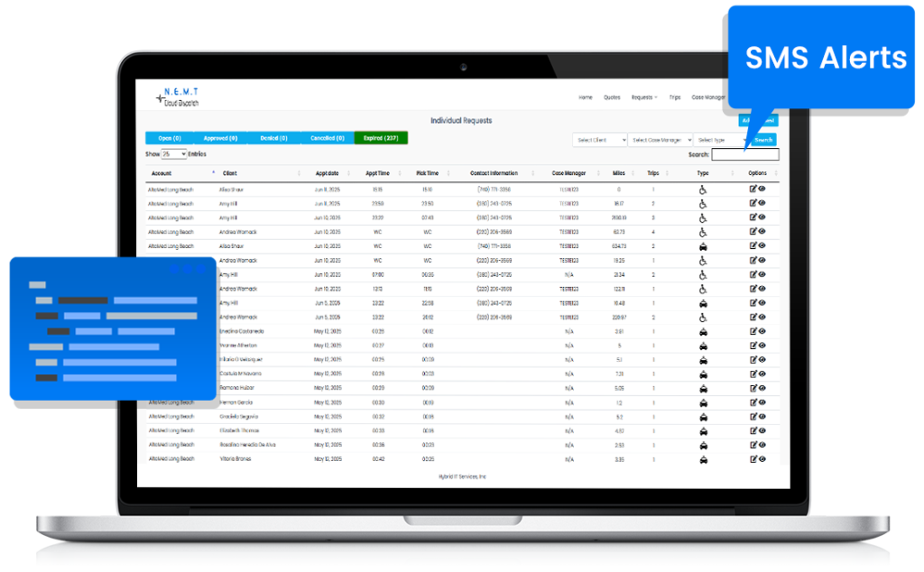Expand the Select Case Manager dropdown

tap(661, 140)
